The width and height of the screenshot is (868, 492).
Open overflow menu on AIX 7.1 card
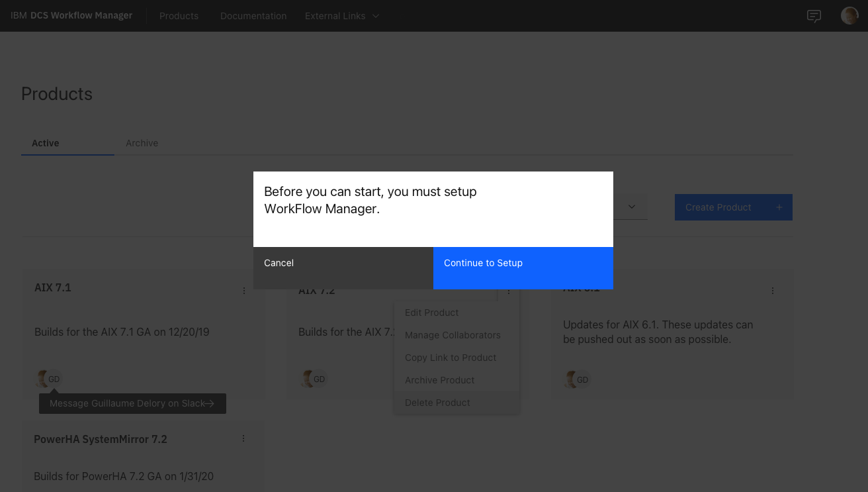[x=244, y=291]
